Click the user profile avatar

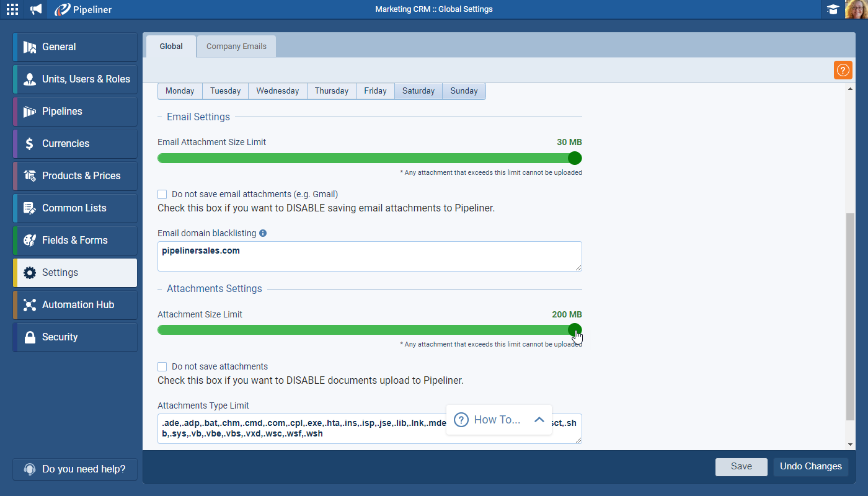(856, 9)
